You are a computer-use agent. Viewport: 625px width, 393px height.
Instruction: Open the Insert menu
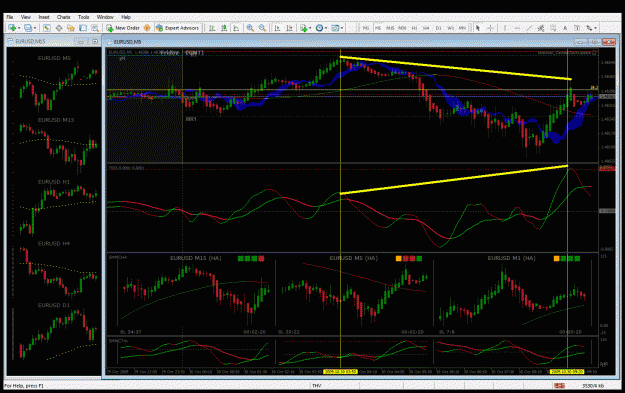click(x=44, y=17)
